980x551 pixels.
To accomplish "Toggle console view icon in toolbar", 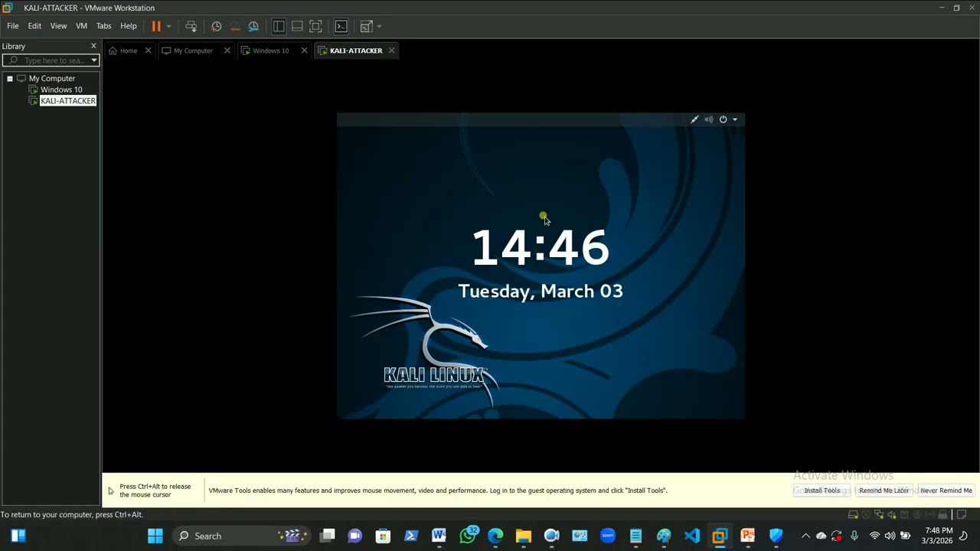I will coord(341,26).
